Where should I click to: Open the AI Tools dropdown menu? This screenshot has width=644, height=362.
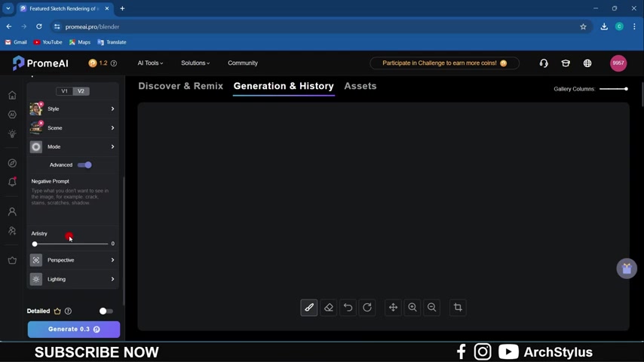click(150, 63)
